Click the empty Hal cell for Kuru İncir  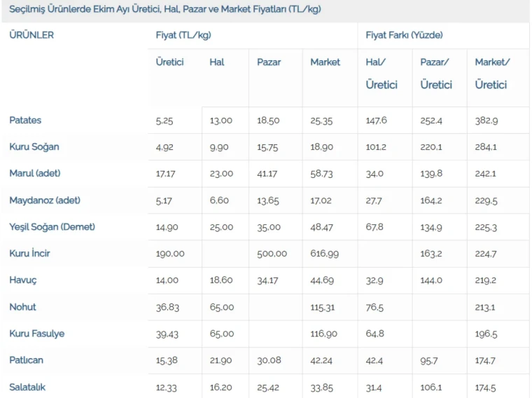click(x=225, y=254)
